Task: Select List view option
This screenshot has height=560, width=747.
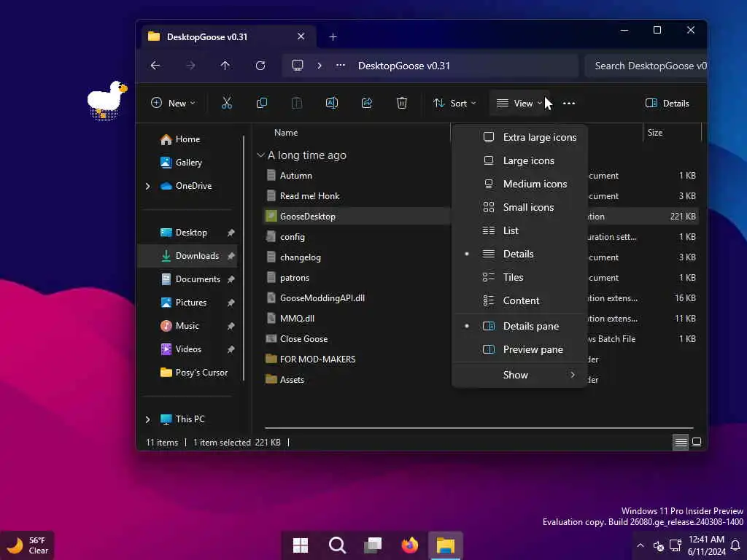Action: pos(519,230)
